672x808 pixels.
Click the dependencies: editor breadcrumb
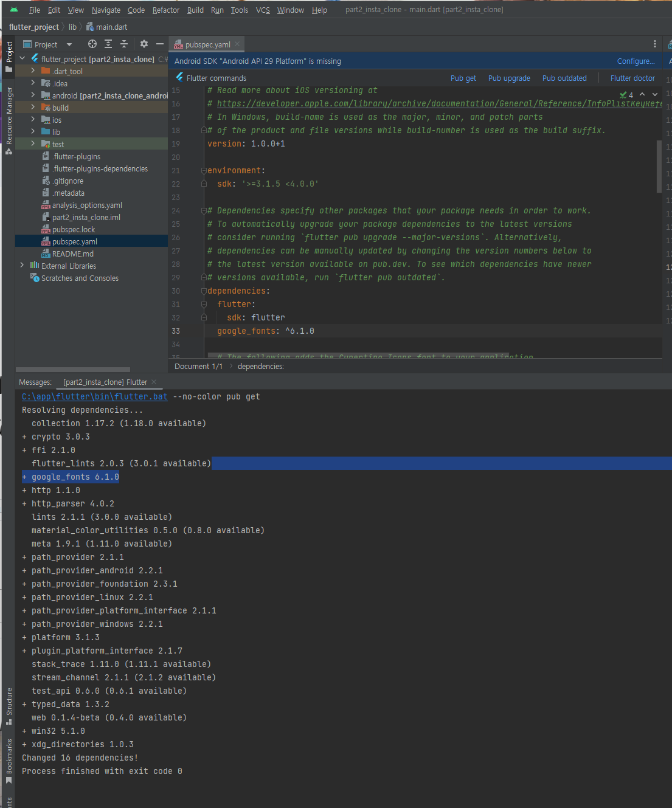[x=260, y=366]
